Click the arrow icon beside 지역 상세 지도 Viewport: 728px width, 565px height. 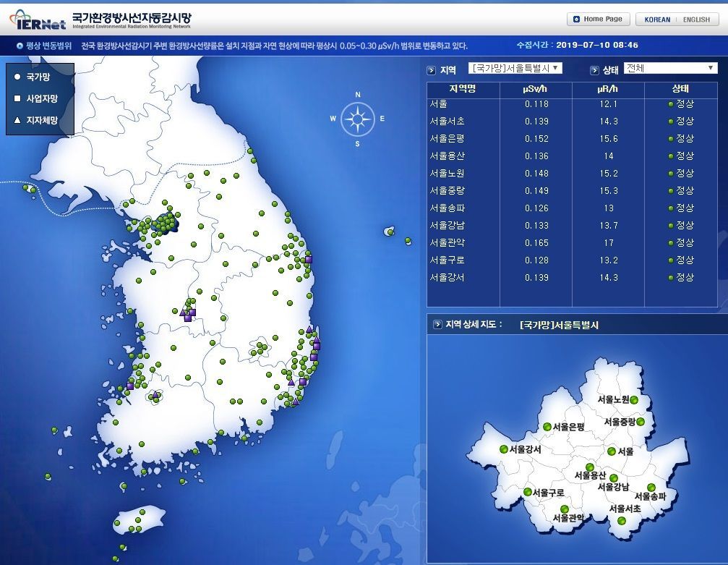click(437, 325)
